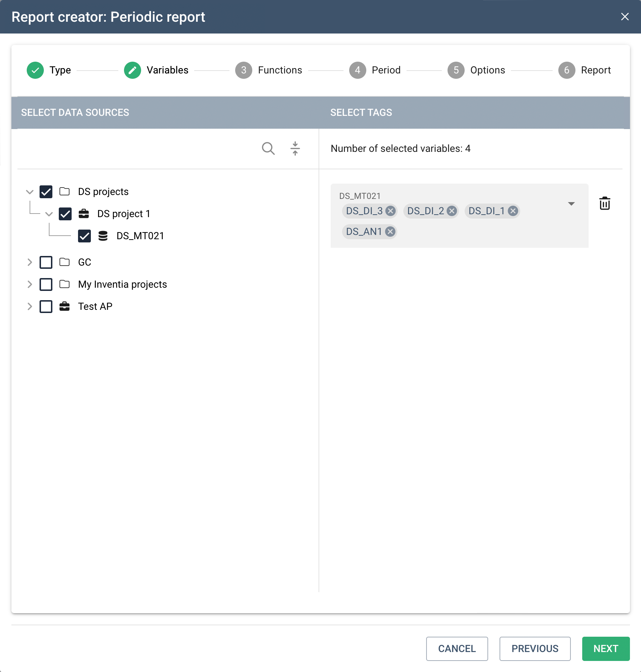Click the SELECT TAGS header text
The width and height of the screenshot is (641, 672).
361,113
